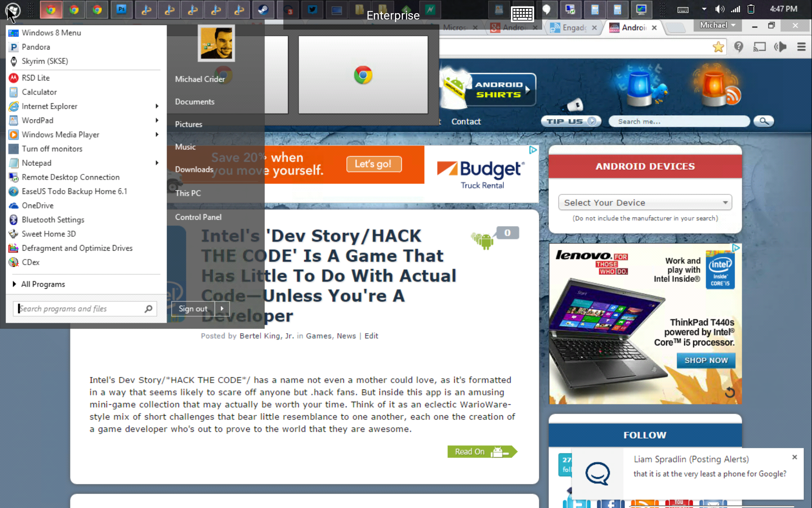Open Steam from the taskbar
Viewport: 812px width, 508px height.
click(263, 9)
